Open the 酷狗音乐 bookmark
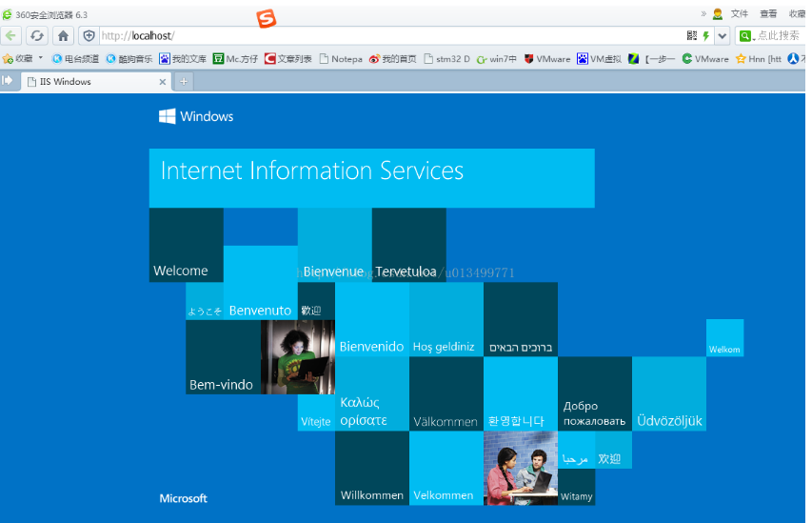The width and height of the screenshot is (812, 523). 129,58
